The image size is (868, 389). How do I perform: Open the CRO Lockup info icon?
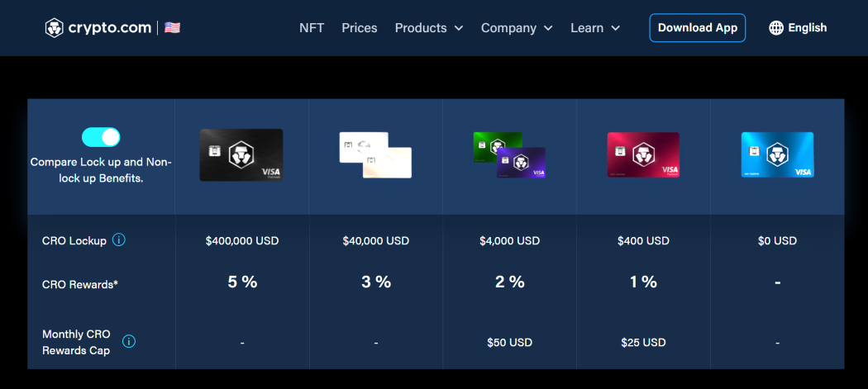point(118,240)
